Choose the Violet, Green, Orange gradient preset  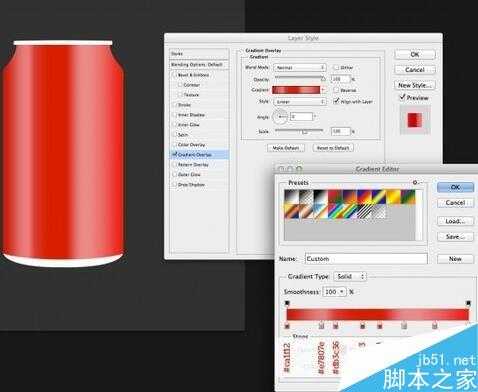coord(408,197)
